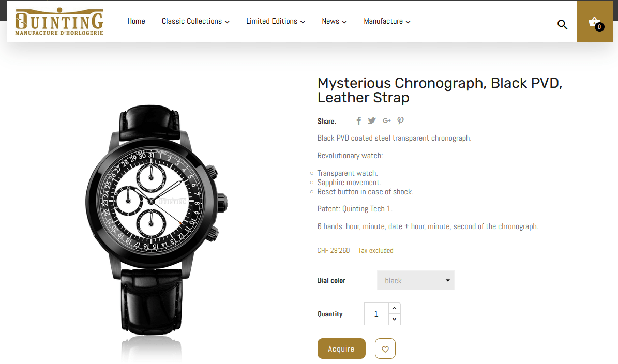This screenshot has height=364, width=618.
Task: Click the quantity input field
Action: coord(376,314)
